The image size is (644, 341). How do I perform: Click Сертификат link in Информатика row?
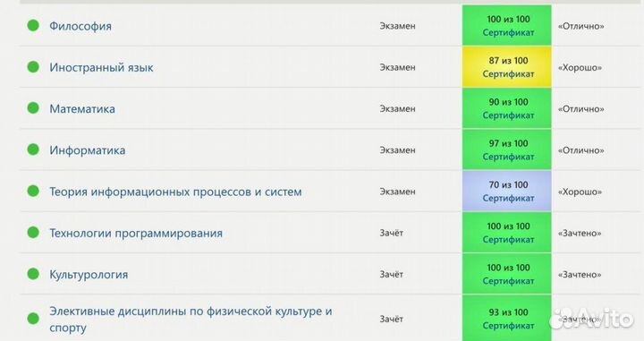(x=508, y=157)
